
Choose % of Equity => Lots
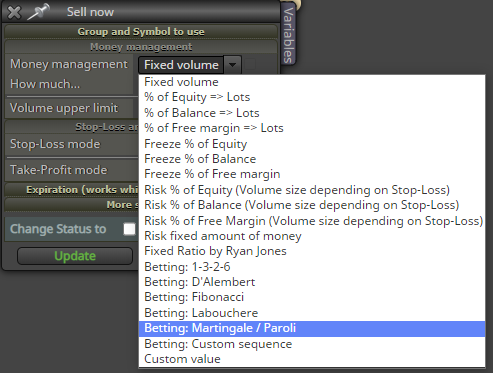(312, 97)
